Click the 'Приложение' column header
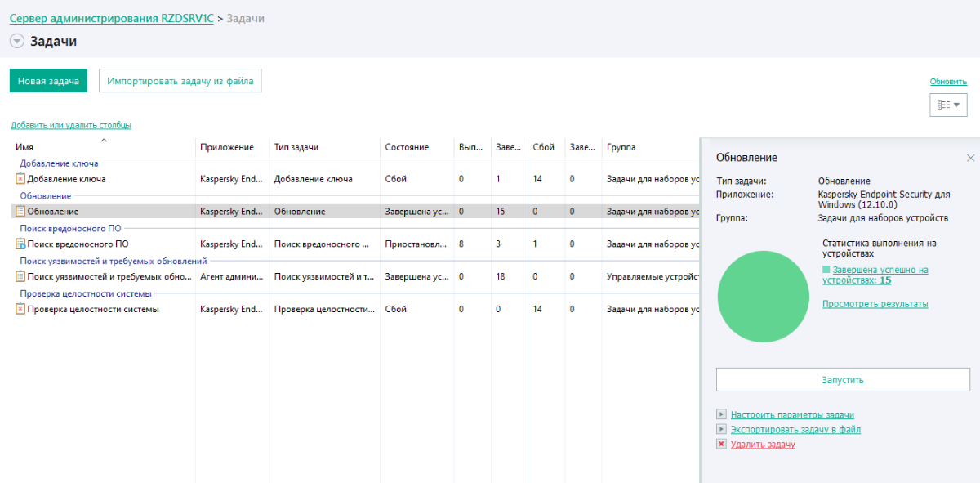980x483 pixels. click(223, 148)
